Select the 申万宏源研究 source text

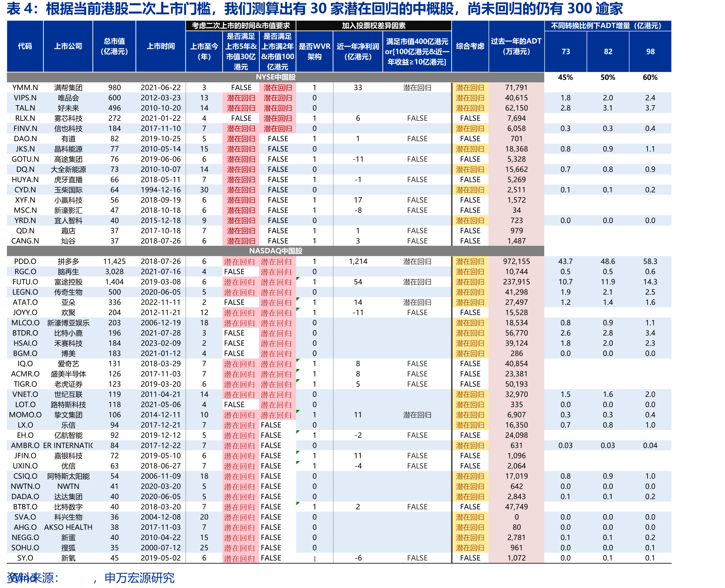pyautogui.click(x=139, y=578)
